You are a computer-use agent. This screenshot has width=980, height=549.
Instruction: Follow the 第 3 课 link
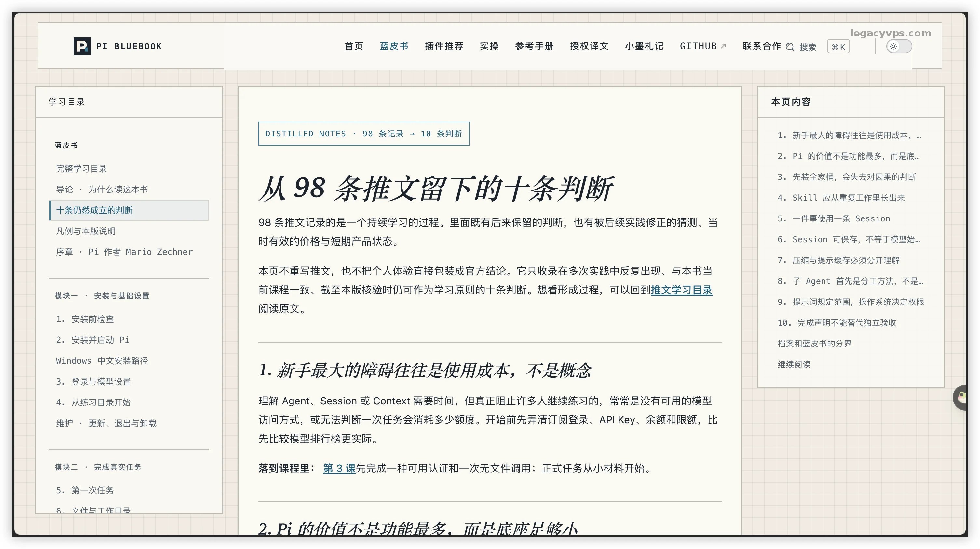(x=339, y=468)
